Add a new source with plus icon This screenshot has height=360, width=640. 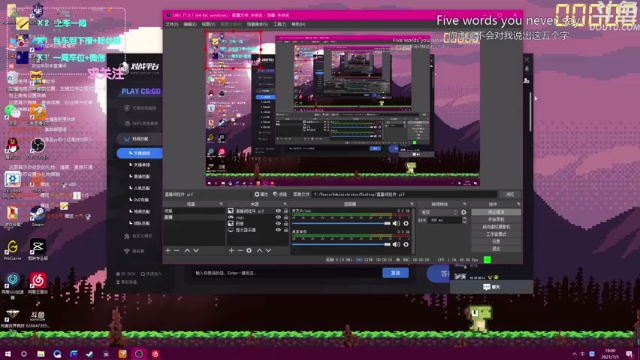(231, 250)
